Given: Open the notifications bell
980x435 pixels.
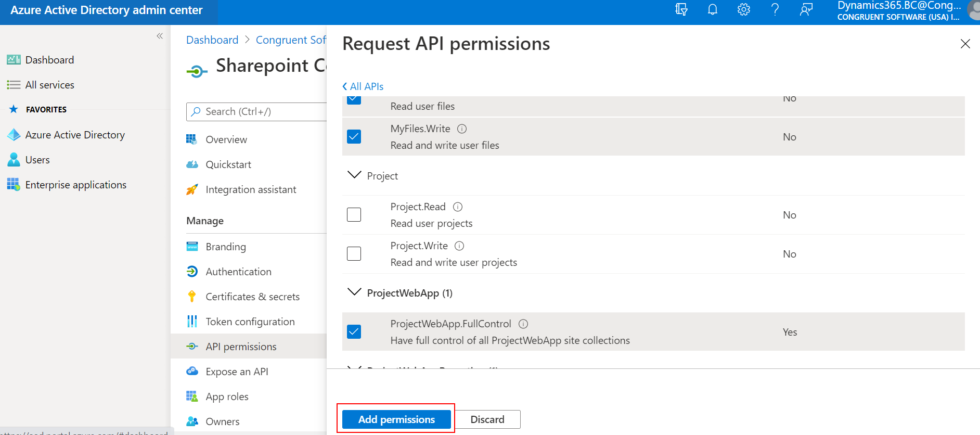Looking at the screenshot, I should pyautogui.click(x=713, y=9).
